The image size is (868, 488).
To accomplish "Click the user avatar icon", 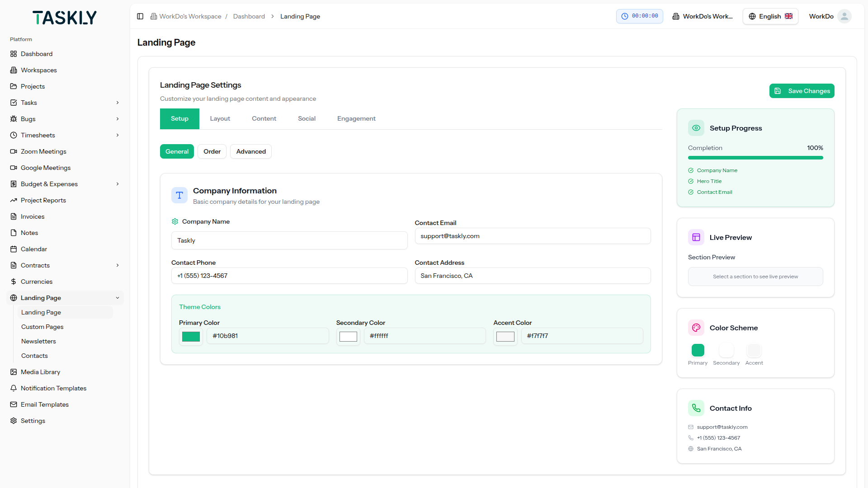I will [x=844, y=16].
